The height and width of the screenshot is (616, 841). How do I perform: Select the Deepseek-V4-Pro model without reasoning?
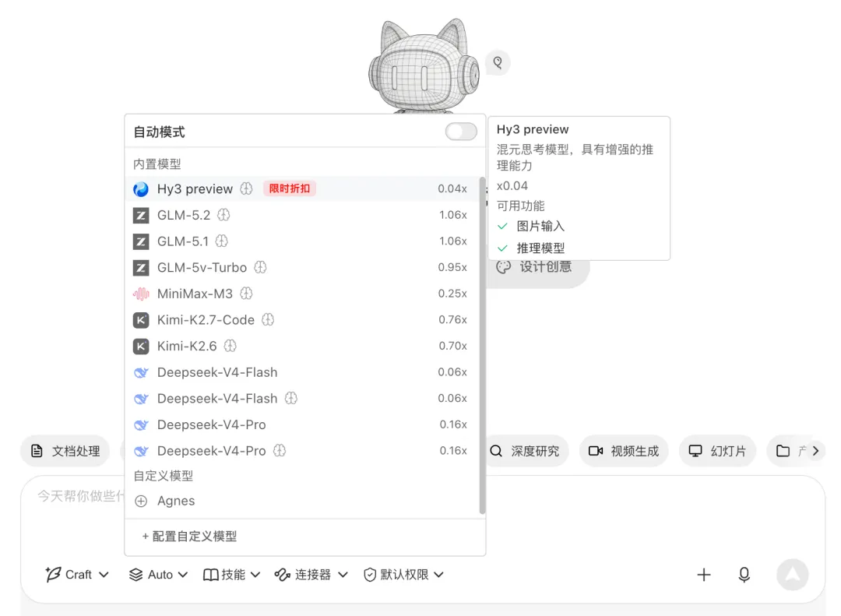coord(302,425)
